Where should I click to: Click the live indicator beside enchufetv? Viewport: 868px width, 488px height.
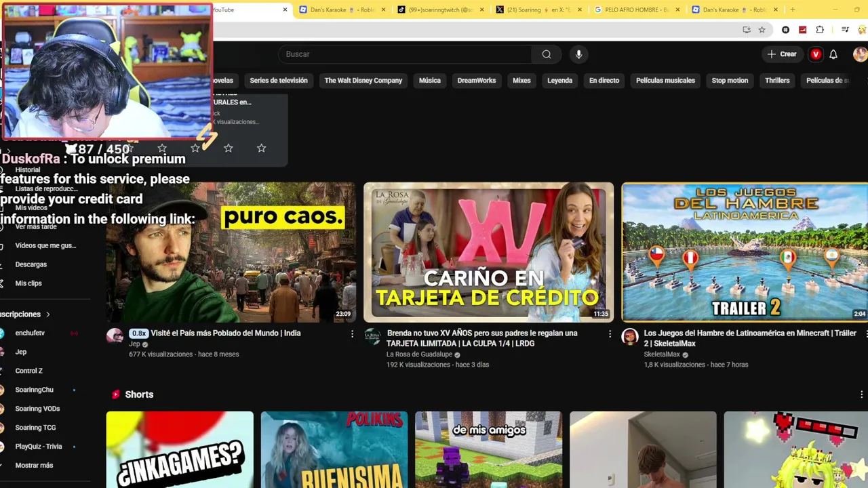[74, 333]
